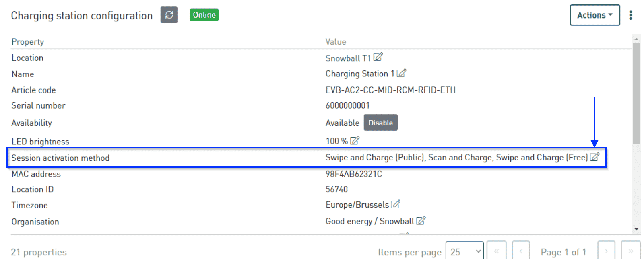Click the Charging station configuration heading
644x259 pixels.
click(82, 16)
